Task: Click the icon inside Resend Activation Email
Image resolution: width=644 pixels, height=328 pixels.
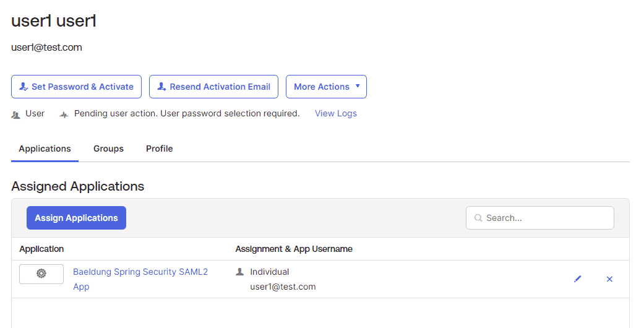Action: click(161, 87)
